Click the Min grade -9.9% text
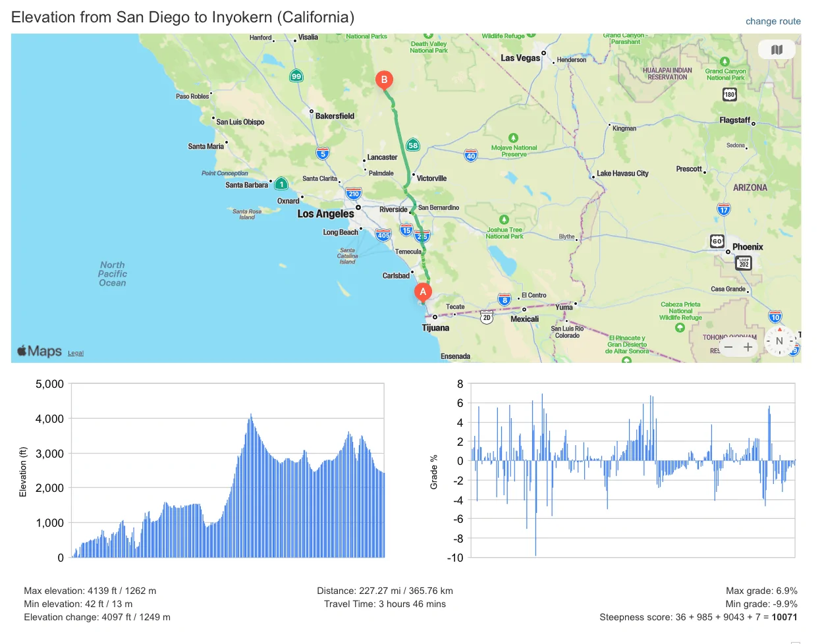This screenshot has width=820, height=644. (761, 604)
